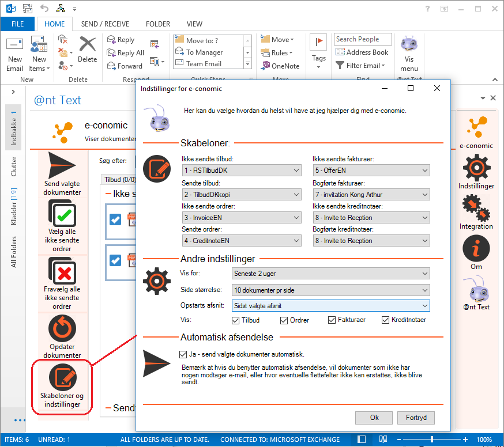
Task: Open Ikke sendte kreditnotaer dropdown
Action: click(x=371, y=217)
